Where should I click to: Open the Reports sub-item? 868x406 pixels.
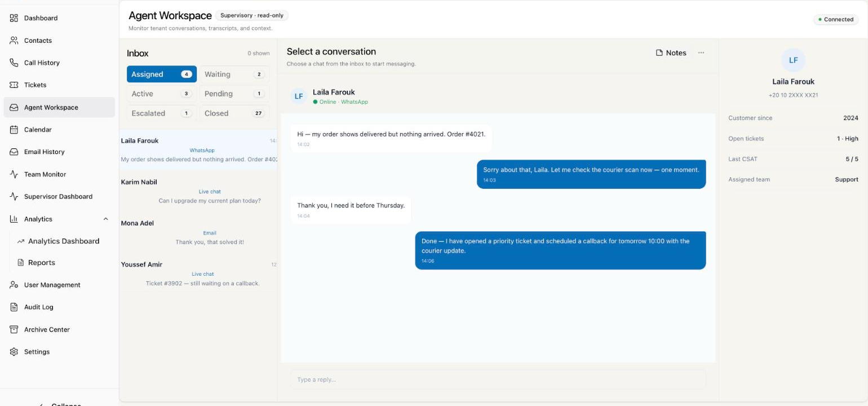click(63, 263)
